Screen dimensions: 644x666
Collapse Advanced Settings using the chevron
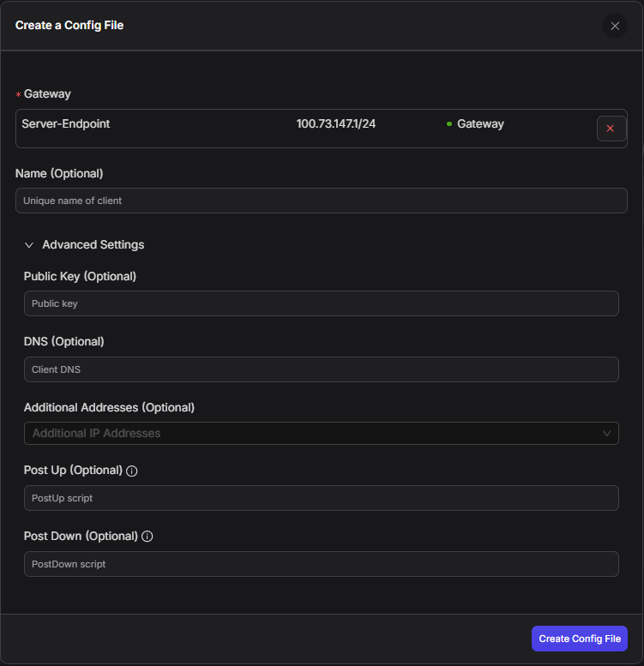29,245
